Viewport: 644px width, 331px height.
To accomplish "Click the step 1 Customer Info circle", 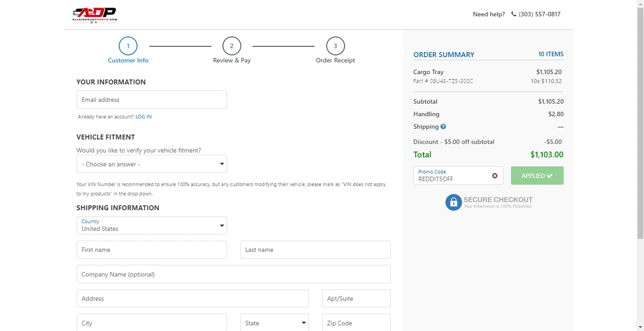I will coord(128,46).
